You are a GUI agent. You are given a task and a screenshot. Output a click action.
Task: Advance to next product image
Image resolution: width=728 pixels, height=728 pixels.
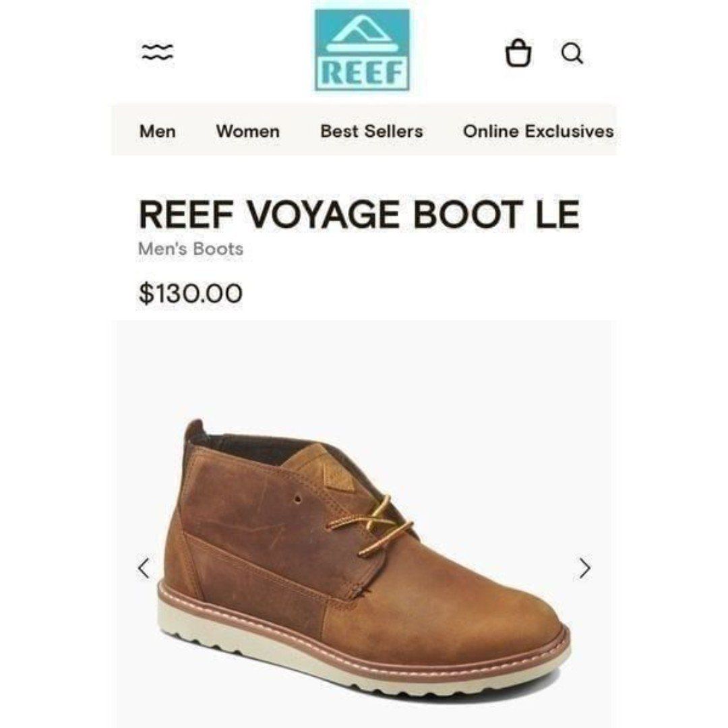point(585,568)
